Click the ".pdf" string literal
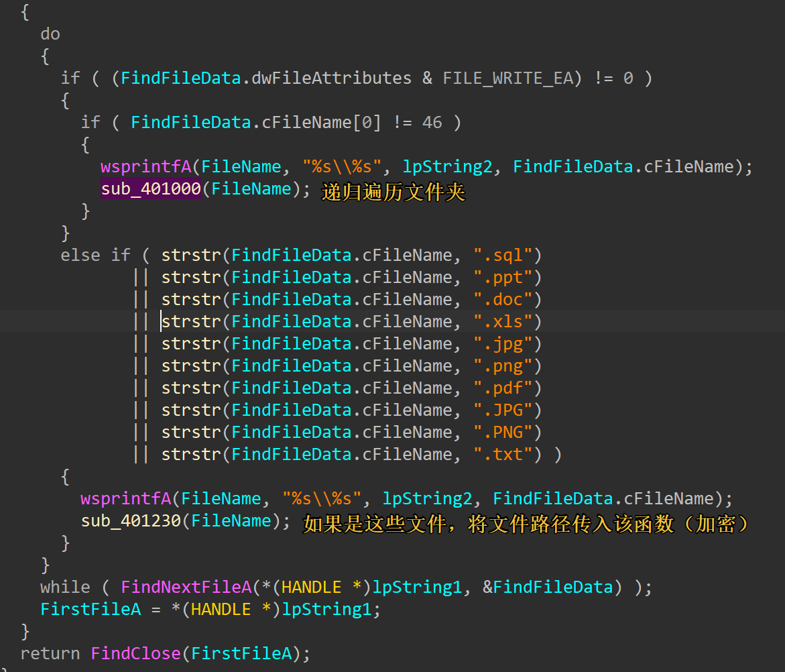 tap(502, 388)
